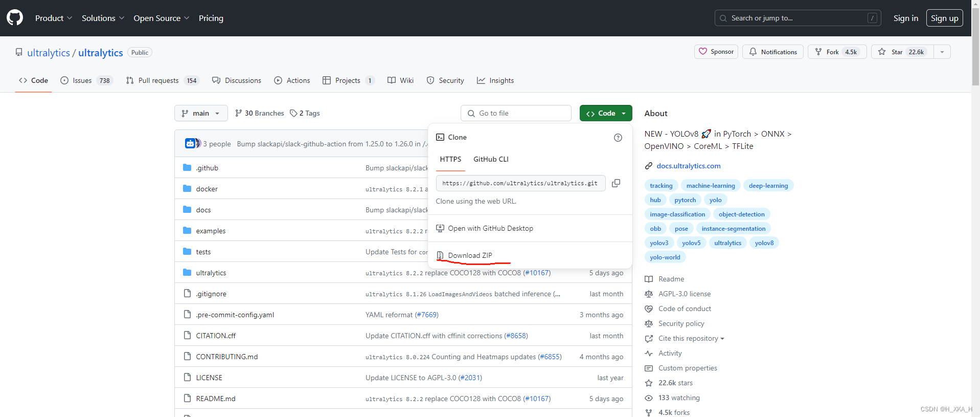Expand the Open Source menu
Screen dimensions: 980x417
(161, 18)
